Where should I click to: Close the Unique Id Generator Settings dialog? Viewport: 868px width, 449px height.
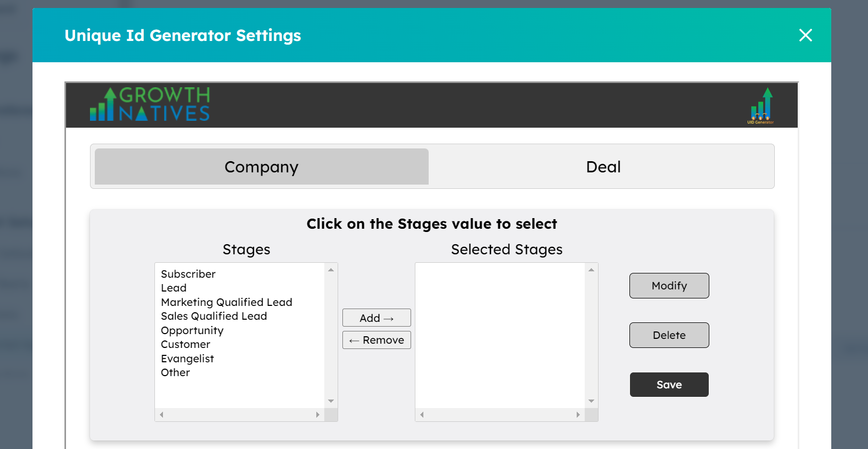(805, 35)
